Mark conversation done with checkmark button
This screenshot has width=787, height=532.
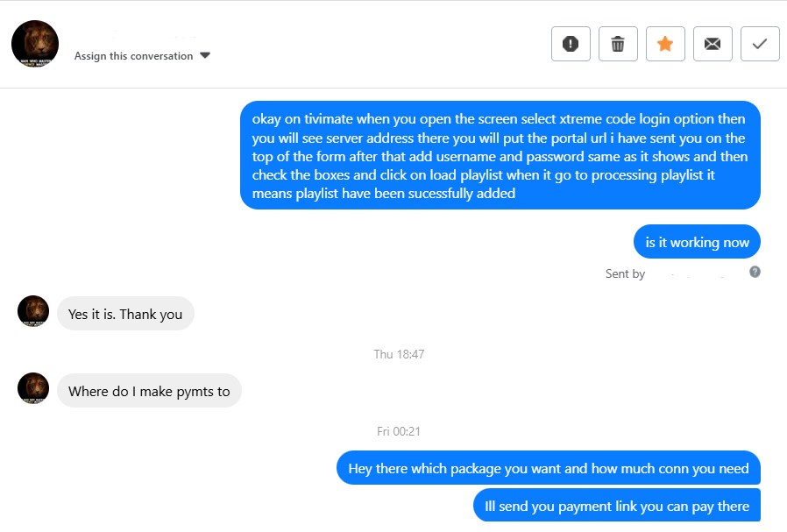tap(760, 44)
